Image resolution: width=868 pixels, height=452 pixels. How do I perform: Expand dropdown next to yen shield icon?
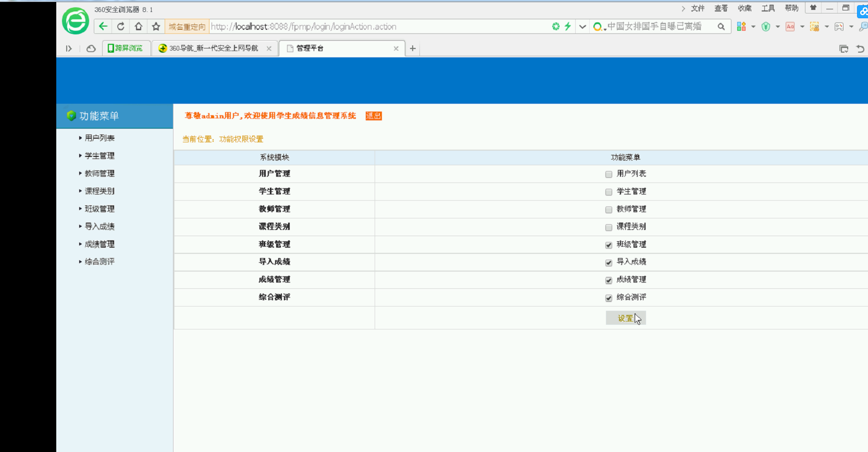pos(778,27)
